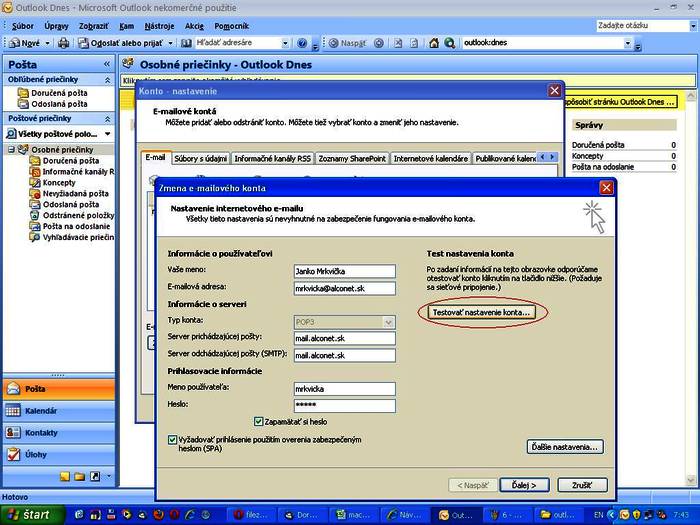Open Hľadať adresáre dropdown arrow
This screenshot has width=700, height=525.
click(x=285, y=43)
